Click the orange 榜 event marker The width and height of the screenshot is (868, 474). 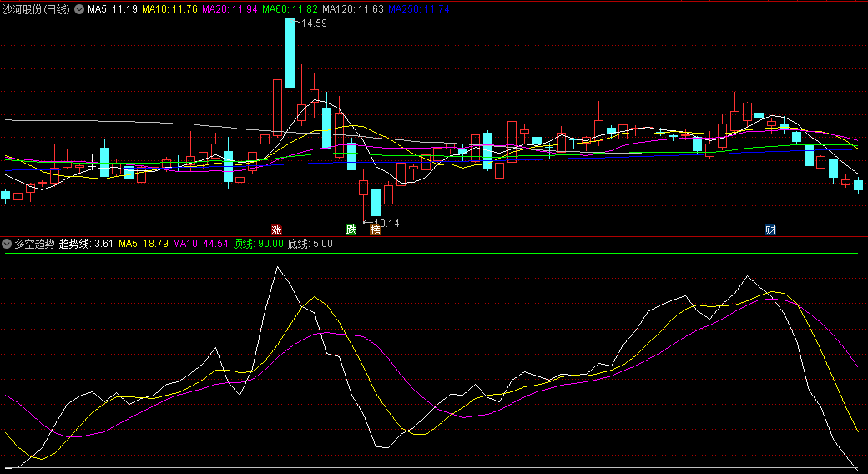[376, 229]
